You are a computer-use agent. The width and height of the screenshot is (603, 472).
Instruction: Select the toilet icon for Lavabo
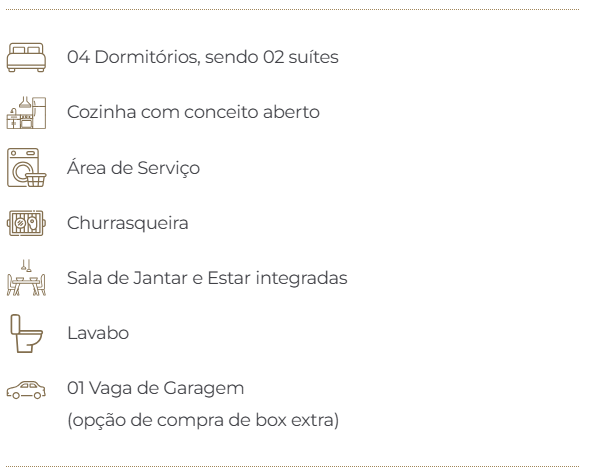(x=24, y=331)
